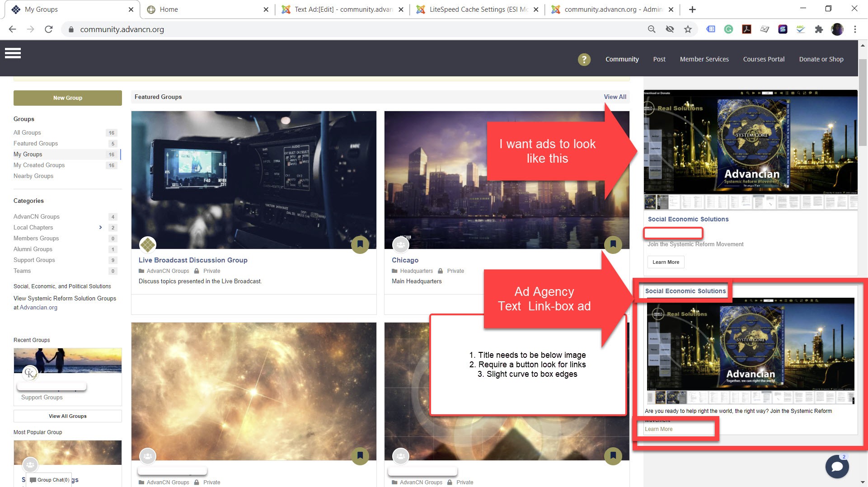Select Featured Groups in sidebar
The image size is (868, 487).
pyautogui.click(x=36, y=143)
